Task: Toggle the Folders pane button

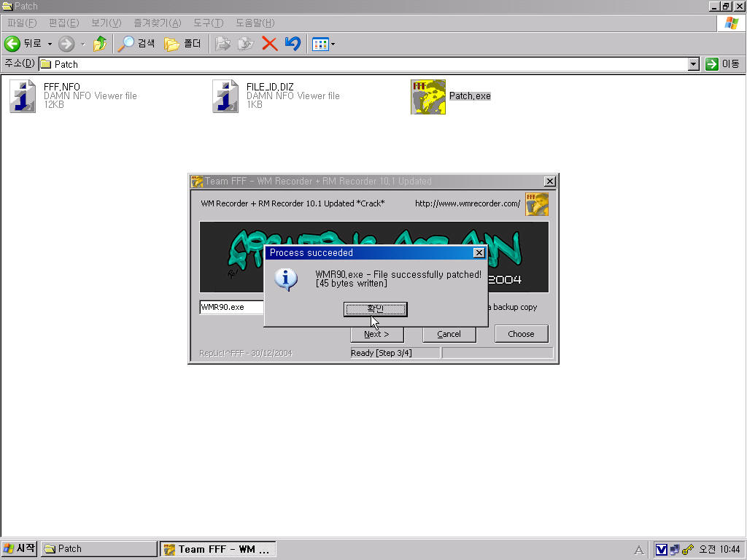Action: pyautogui.click(x=182, y=44)
